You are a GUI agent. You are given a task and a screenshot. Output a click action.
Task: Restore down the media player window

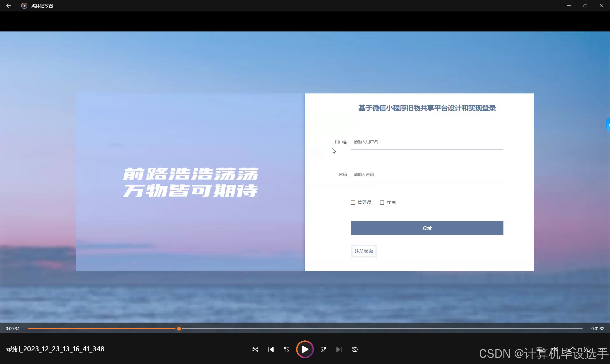point(585,6)
